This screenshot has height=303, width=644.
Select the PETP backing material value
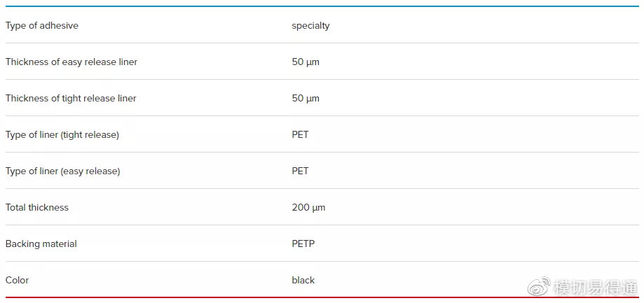pos(303,244)
